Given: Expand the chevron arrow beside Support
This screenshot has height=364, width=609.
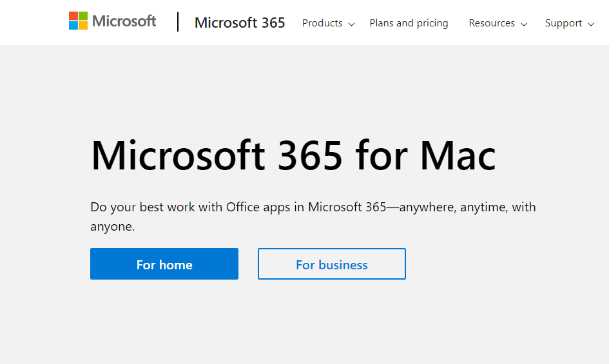Looking at the screenshot, I should [x=590, y=24].
